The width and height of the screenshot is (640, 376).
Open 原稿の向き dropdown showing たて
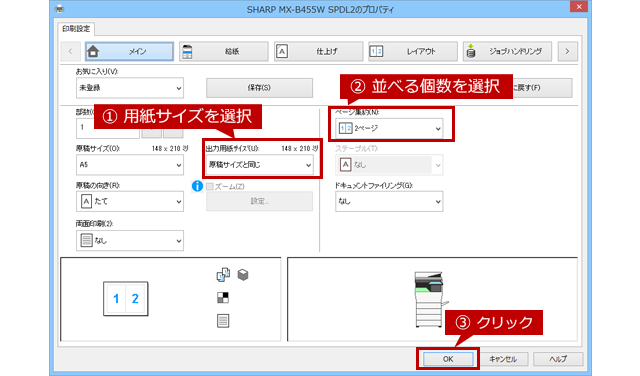pos(130,202)
